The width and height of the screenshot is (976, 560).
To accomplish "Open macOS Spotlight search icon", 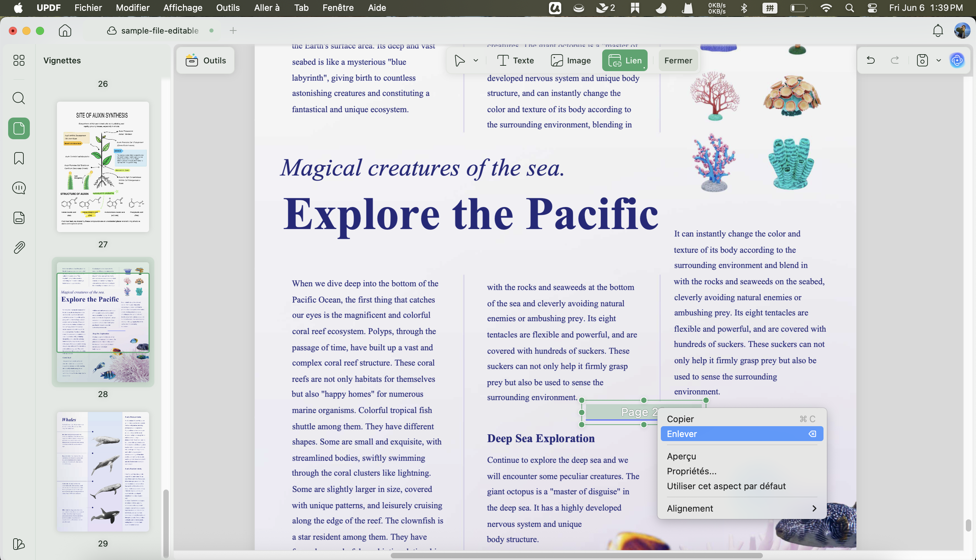I will tap(850, 8).
